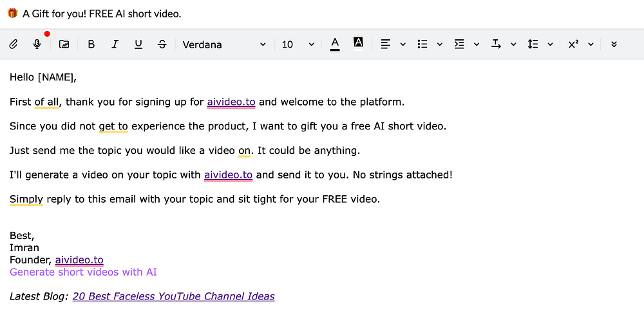The width and height of the screenshot is (644, 313).
Task: Click the text direction icon
Action: [x=496, y=44]
